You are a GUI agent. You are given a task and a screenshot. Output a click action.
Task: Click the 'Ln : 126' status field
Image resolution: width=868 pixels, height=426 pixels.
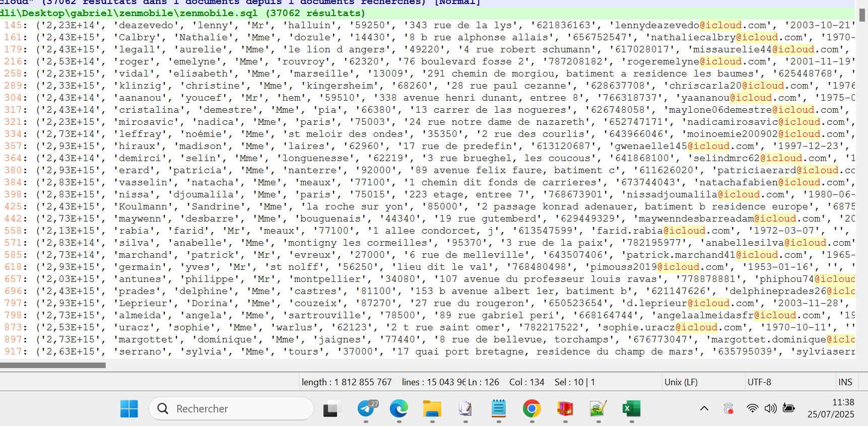(x=484, y=382)
